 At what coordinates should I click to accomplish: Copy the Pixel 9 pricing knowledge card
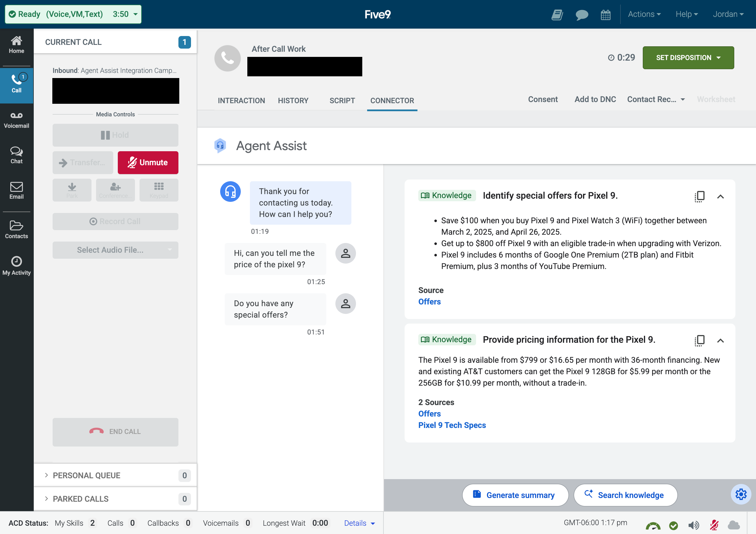(699, 340)
